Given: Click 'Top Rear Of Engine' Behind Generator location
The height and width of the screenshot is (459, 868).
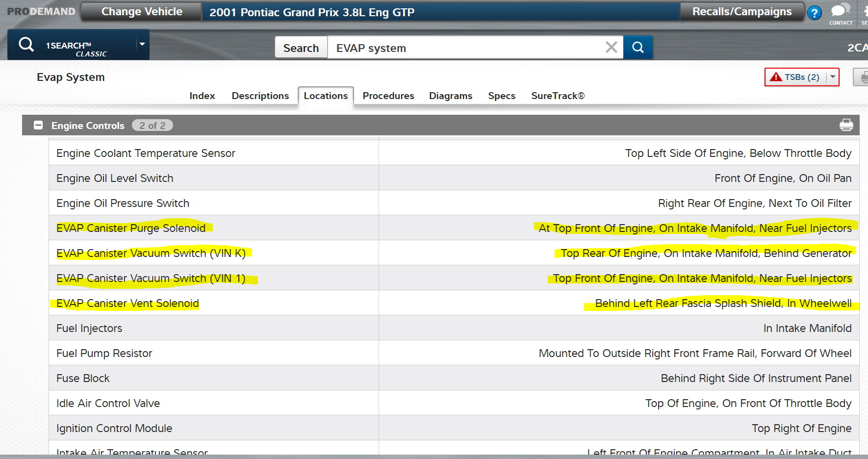Looking at the screenshot, I should [706, 253].
